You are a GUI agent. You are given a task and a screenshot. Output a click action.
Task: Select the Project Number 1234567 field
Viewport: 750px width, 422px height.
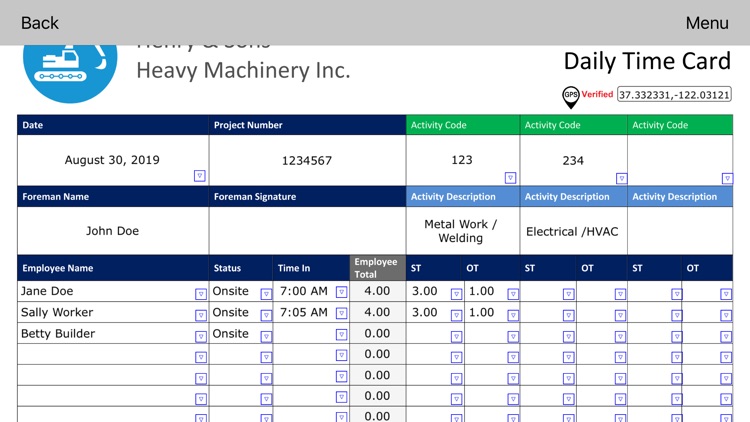(x=308, y=160)
